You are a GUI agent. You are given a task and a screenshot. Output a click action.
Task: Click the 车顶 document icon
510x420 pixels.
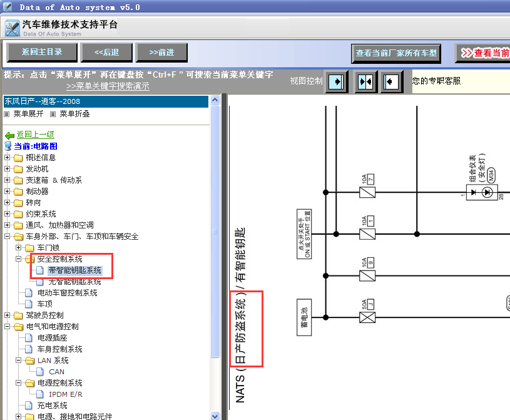pyautogui.click(x=29, y=304)
